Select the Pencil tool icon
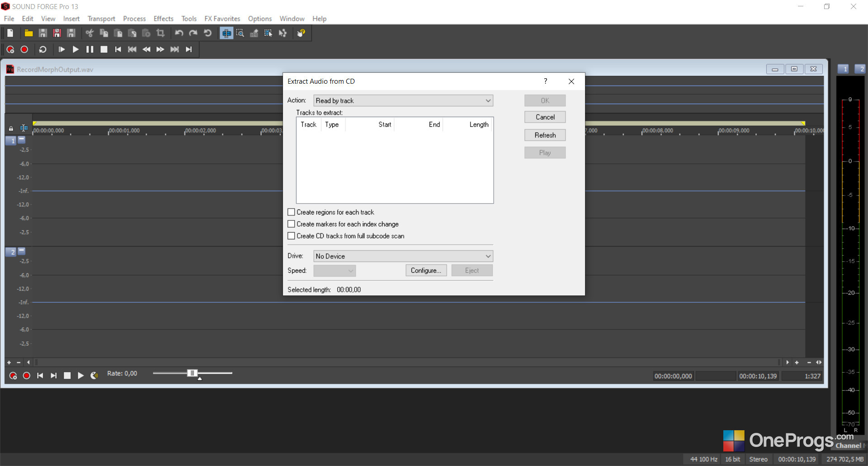Image resolution: width=868 pixels, height=466 pixels. 254,33
